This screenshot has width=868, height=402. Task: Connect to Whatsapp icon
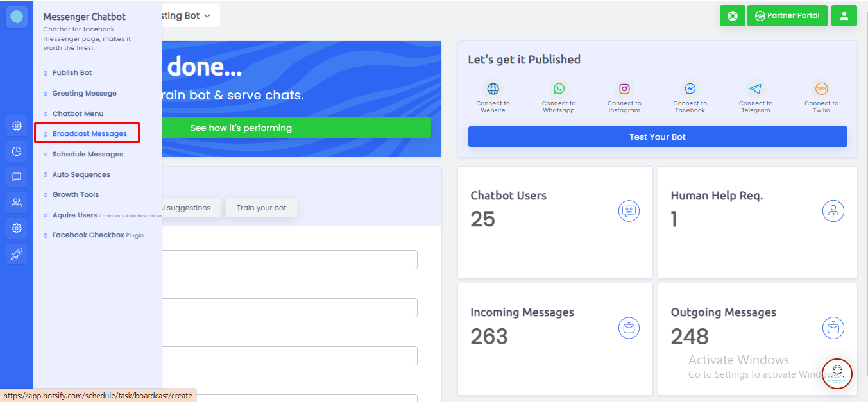click(x=559, y=88)
